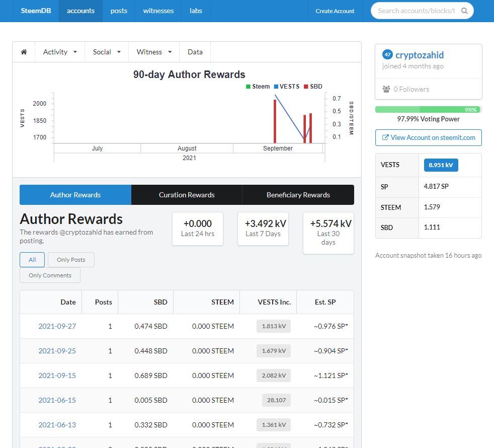The height and width of the screenshot is (448, 494).
Task: Click the followers people icon
Action: point(386,89)
